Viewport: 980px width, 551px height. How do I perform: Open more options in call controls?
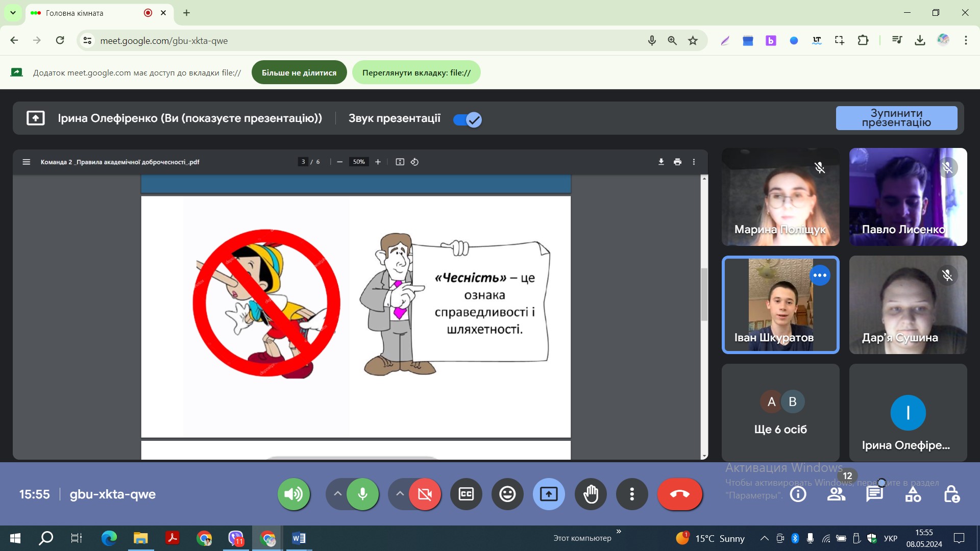[x=632, y=494]
